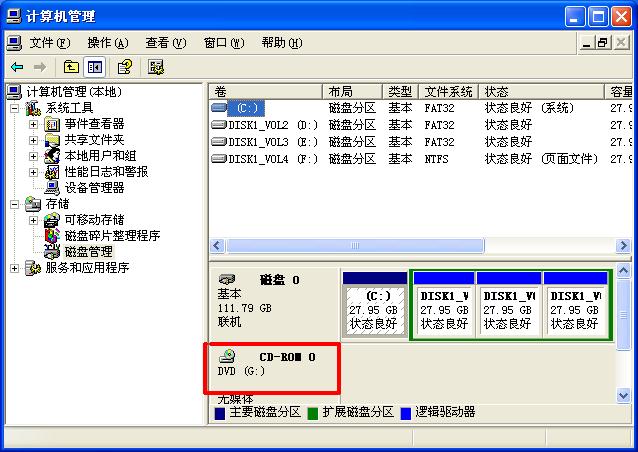Click the disk map scroll-up arrow
Viewport: 638px width, 452px height.
pyautogui.click(x=623, y=271)
